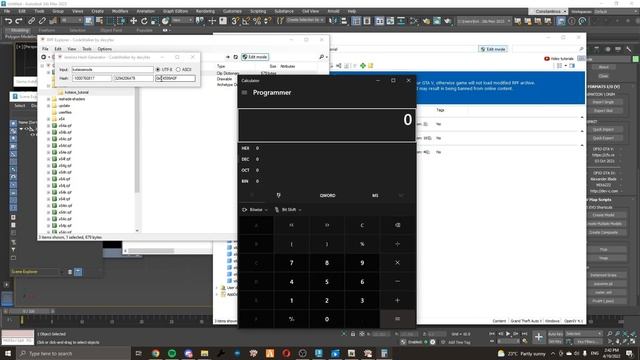Click the backspace key in Calculator
The width and height of the screenshot is (640, 360).
(x=398, y=225)
